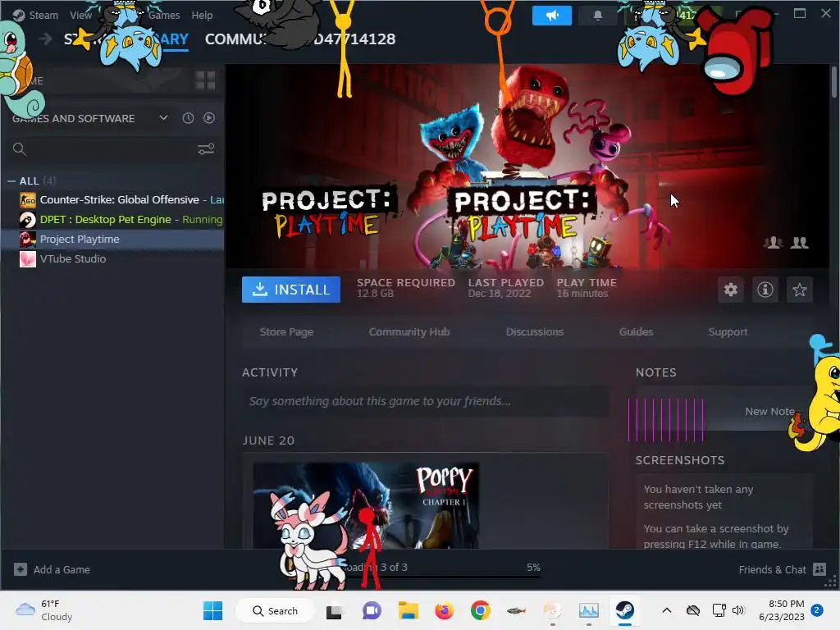This screenshot has height=630, width=840.
Task: Click the volume speaker tray icon
Action: (x=738, y=610)
